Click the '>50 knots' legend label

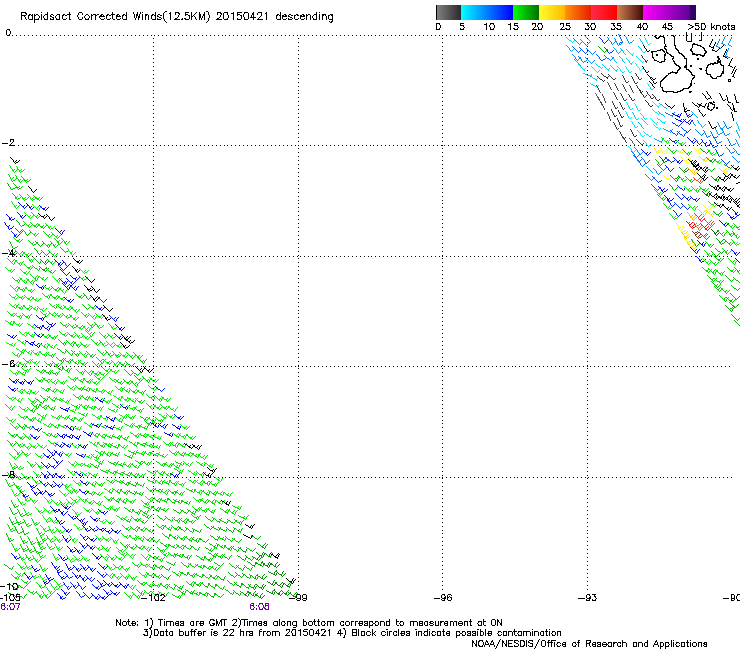711,27
